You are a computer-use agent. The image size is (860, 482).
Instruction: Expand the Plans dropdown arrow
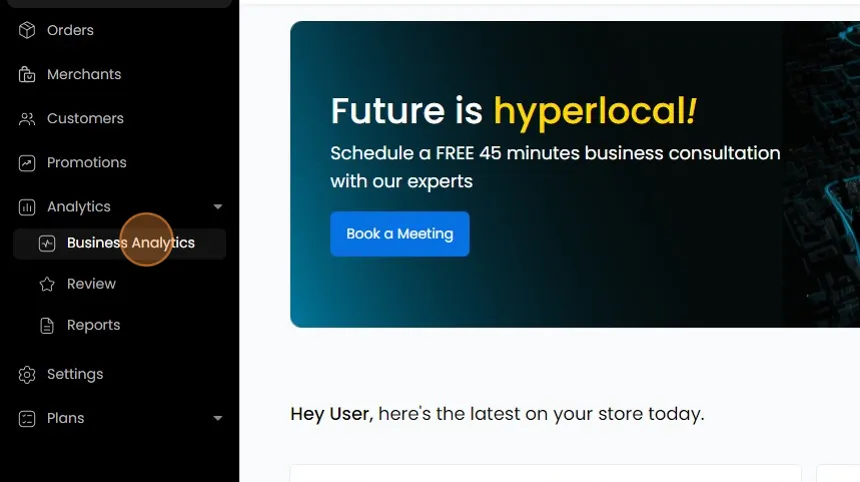coord(218,418)
